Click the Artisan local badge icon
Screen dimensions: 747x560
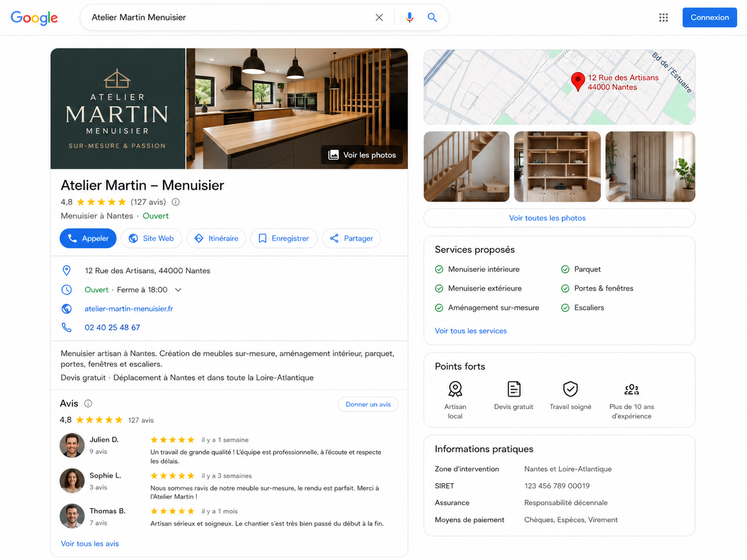(x=455, y=389)
